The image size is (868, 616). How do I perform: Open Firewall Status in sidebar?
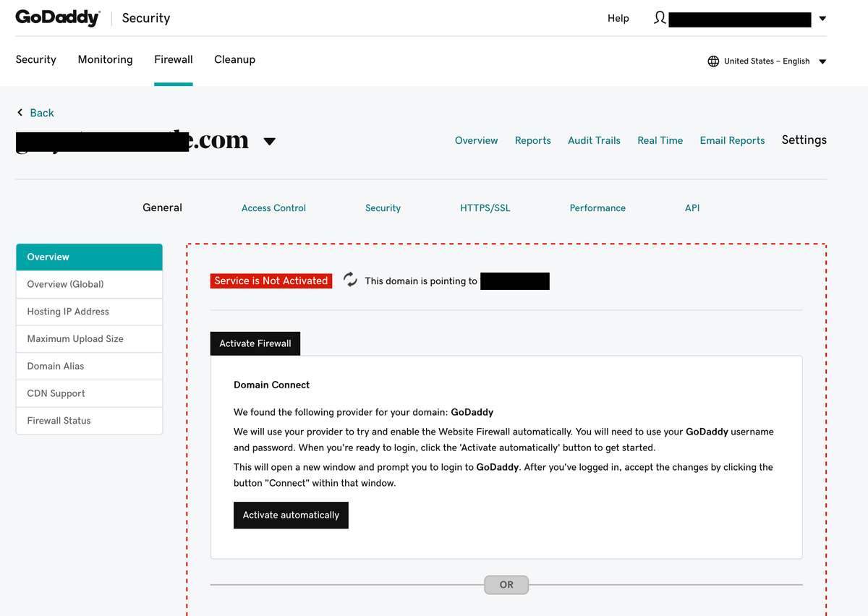click(x=89, y=421)
